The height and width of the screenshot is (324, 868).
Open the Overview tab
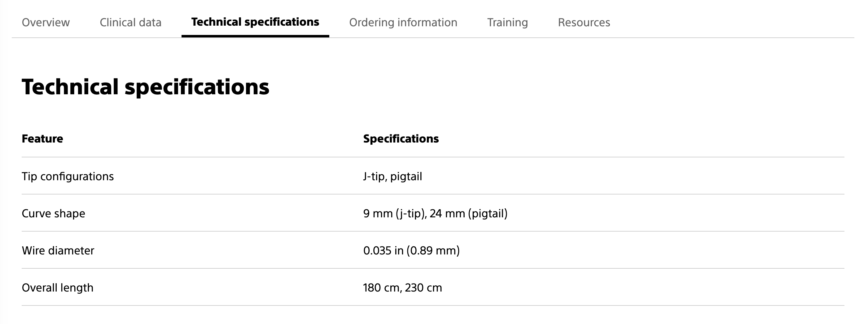[x=46, y=23]
